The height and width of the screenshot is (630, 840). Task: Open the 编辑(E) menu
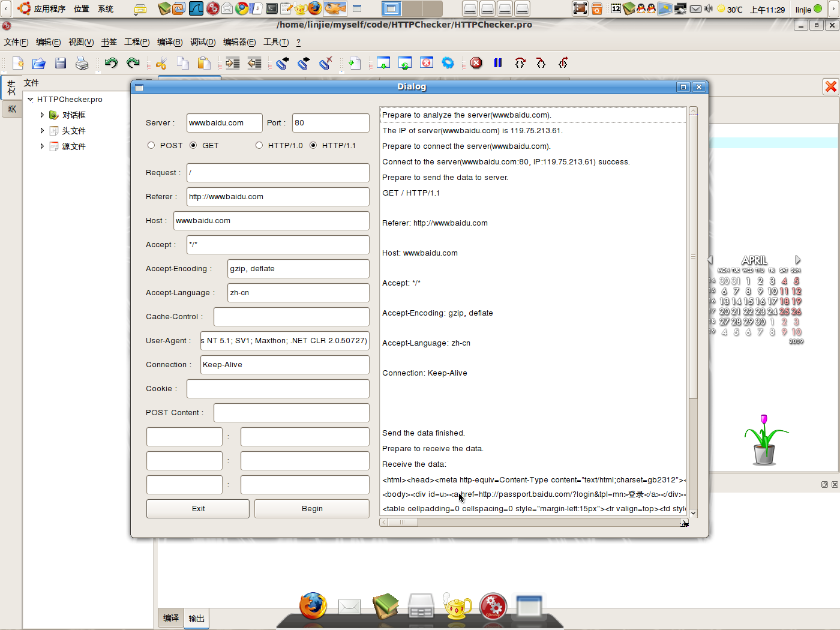[48, 42]
